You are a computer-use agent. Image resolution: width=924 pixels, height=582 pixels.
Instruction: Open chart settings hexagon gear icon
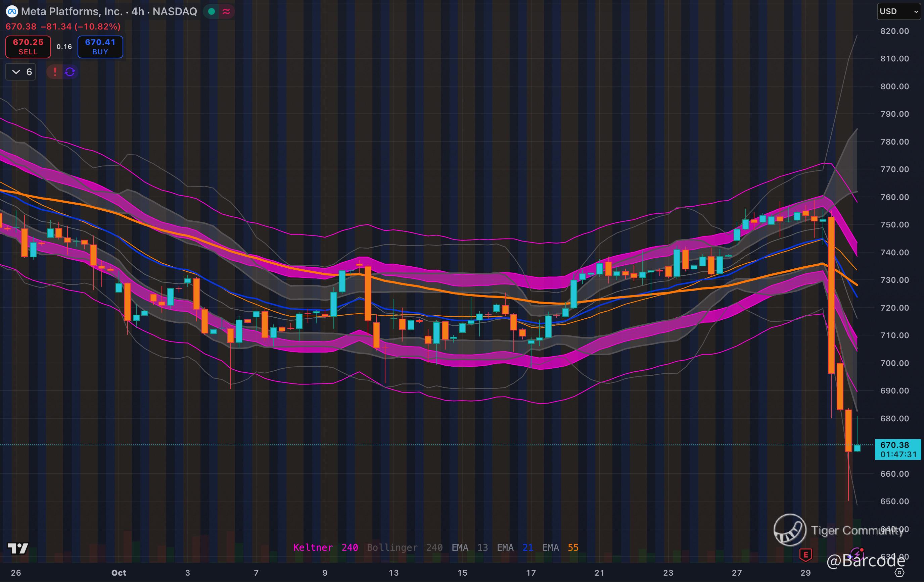[899, 572]
